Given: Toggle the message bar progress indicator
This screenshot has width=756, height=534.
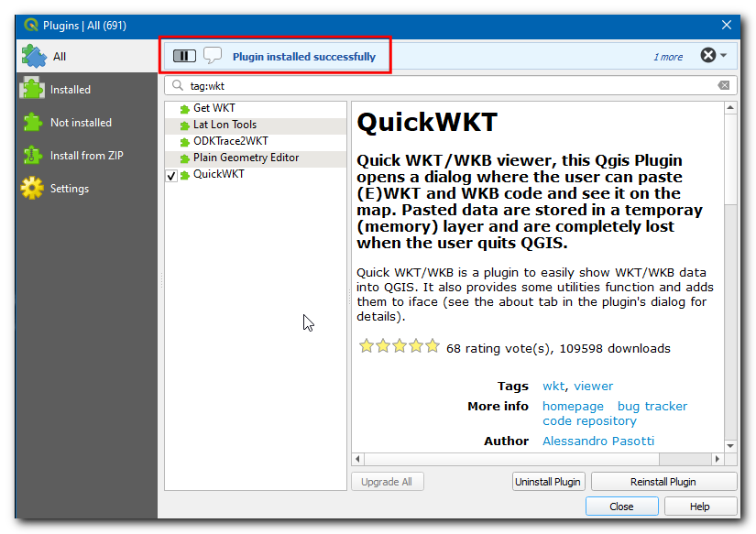Looking at the screenshot, I should [184, 56].
